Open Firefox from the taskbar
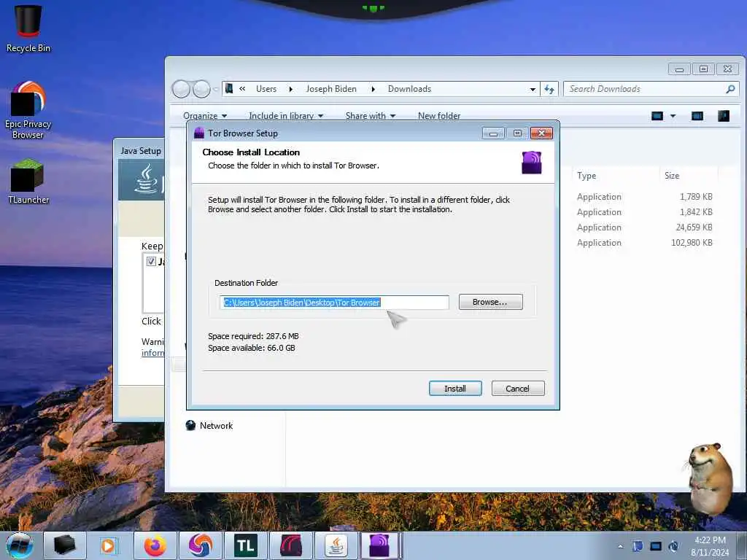Screen dimensions: 747x560 coord(155,545)
